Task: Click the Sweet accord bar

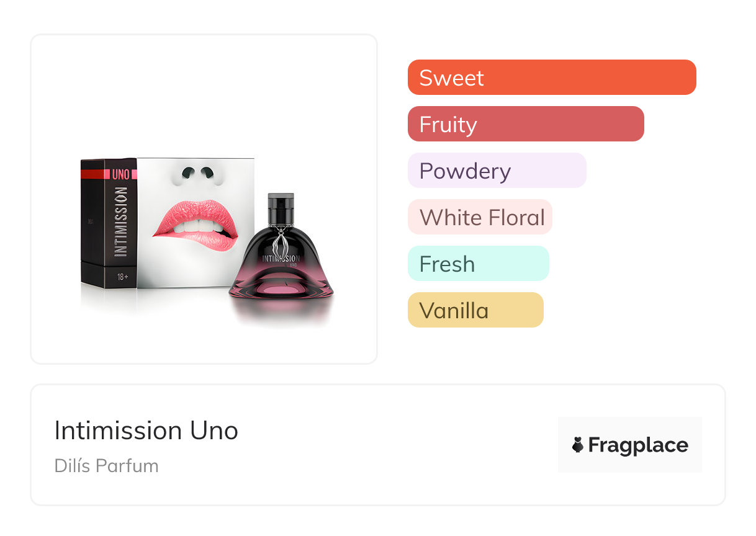Action: click(552, 78)
